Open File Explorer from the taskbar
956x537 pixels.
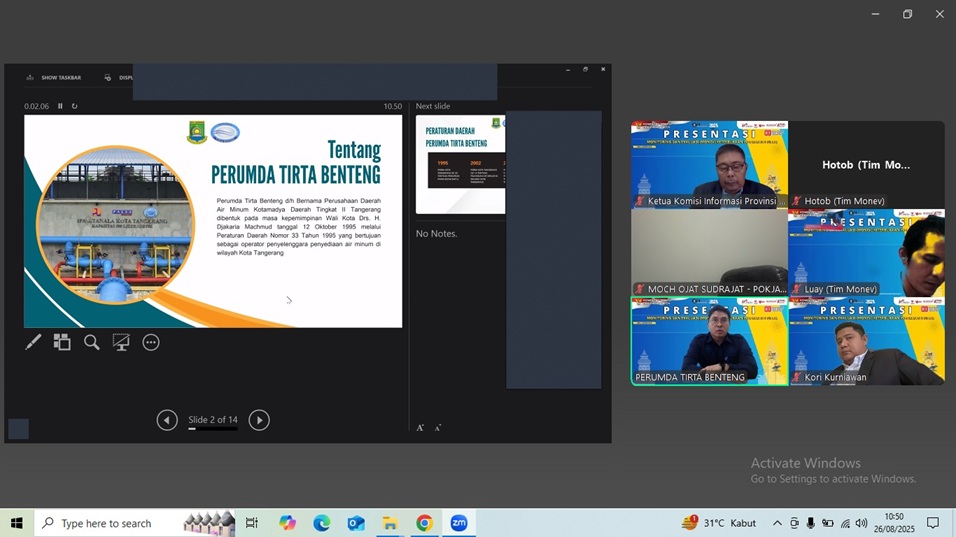point(390,523)
